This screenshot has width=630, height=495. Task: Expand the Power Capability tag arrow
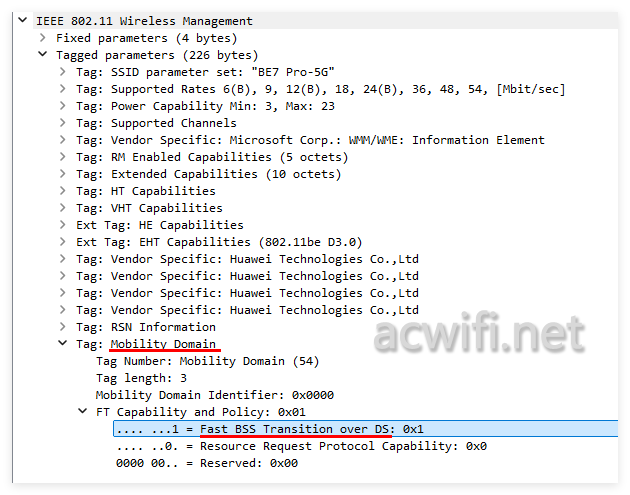[x=63, y=106]
